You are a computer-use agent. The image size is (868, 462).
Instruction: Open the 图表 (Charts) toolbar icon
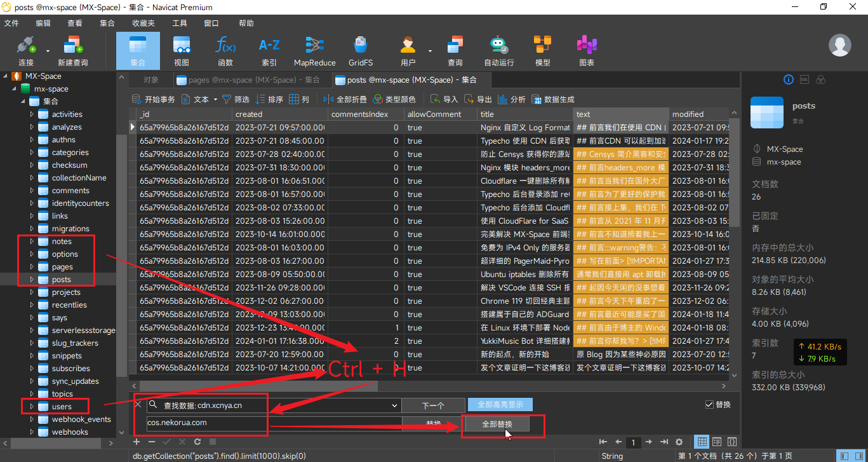tap(587, 50)
